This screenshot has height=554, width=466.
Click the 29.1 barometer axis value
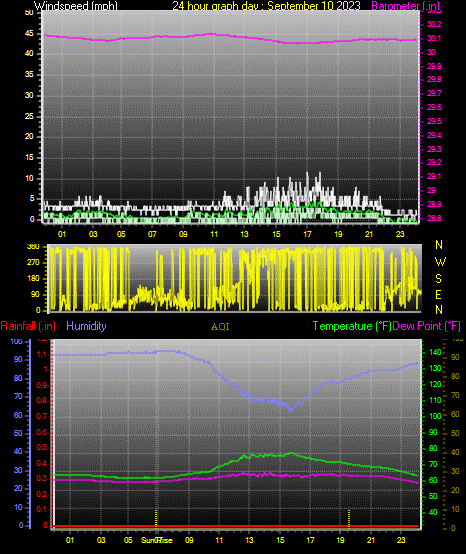(x=434, y=176)
